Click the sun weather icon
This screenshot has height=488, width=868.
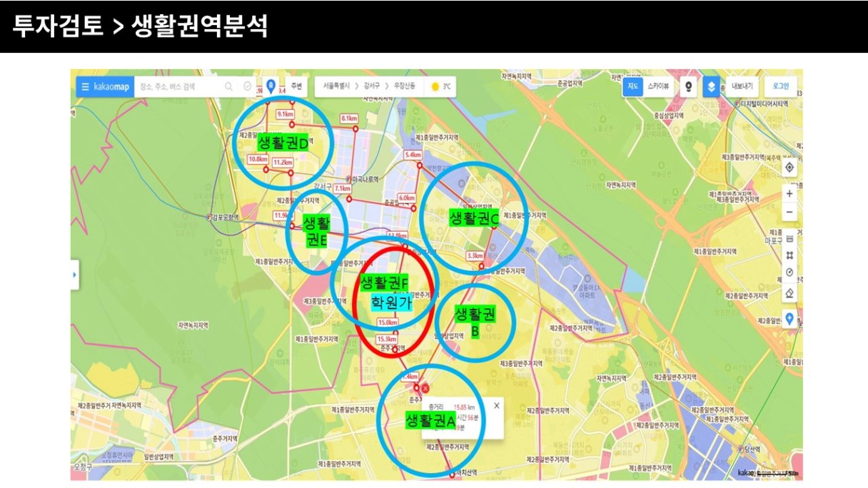(x=435, y=87)
